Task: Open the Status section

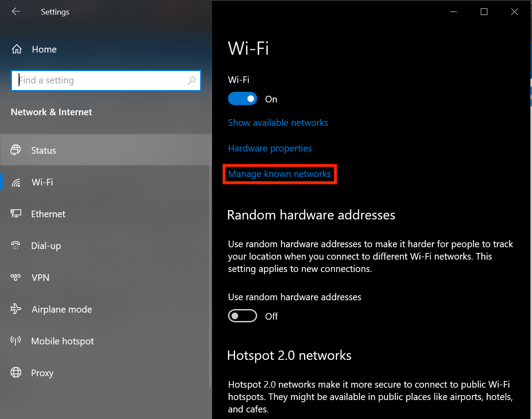Action: click(106, 150)
